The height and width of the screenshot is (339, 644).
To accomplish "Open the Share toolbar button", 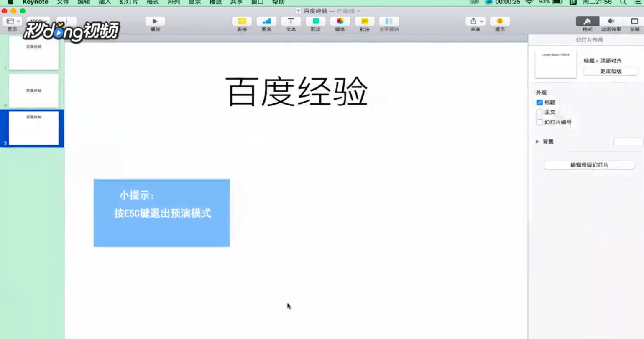I will pos(475,21).
